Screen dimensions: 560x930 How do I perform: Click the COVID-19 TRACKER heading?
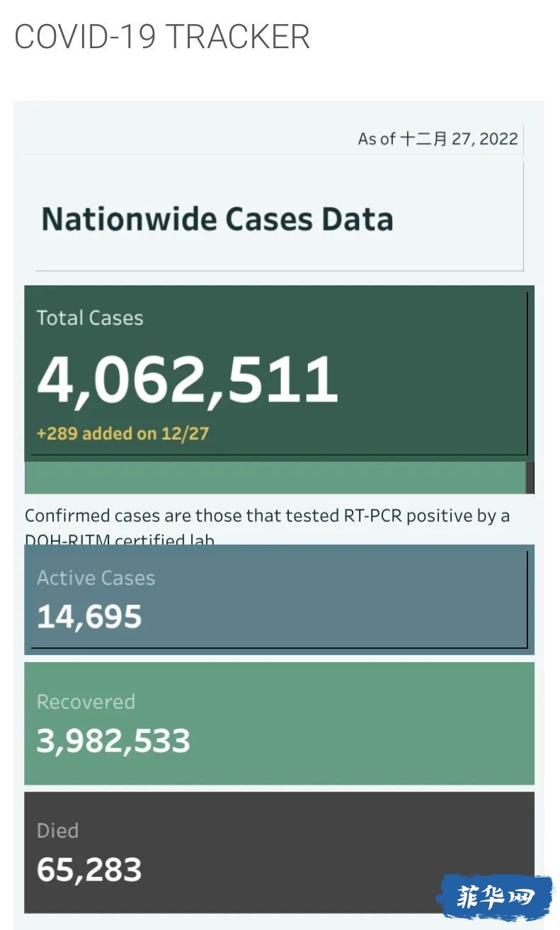[162, 36]
